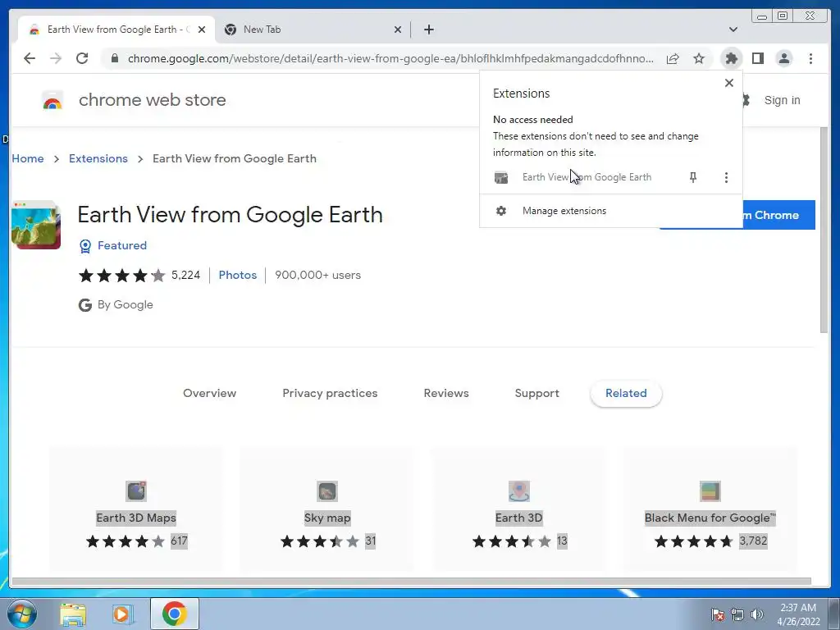Open Black Menu for Google extension card
The width and height of the screenshot is (840, 630).
click(710, 510)
